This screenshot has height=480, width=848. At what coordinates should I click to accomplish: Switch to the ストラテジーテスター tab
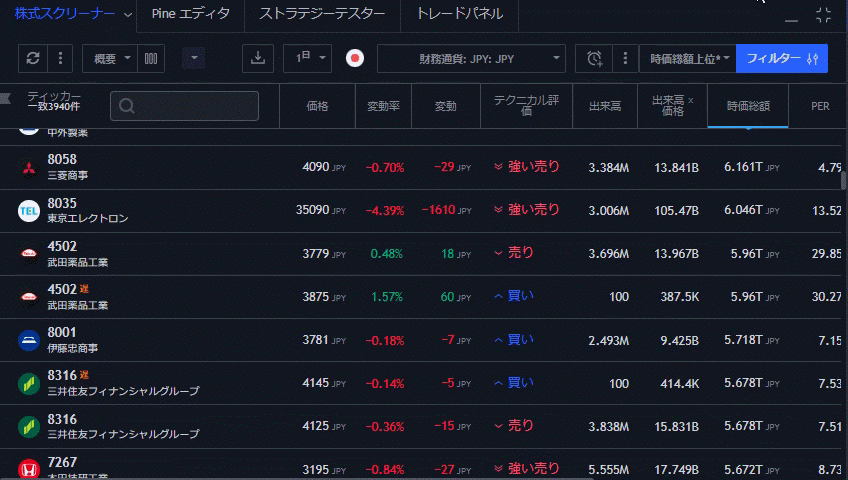click(321, 14)
